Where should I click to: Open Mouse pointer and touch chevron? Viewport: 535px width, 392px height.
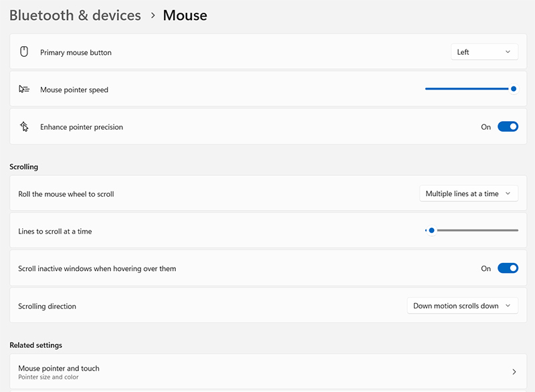pos(514,371)
